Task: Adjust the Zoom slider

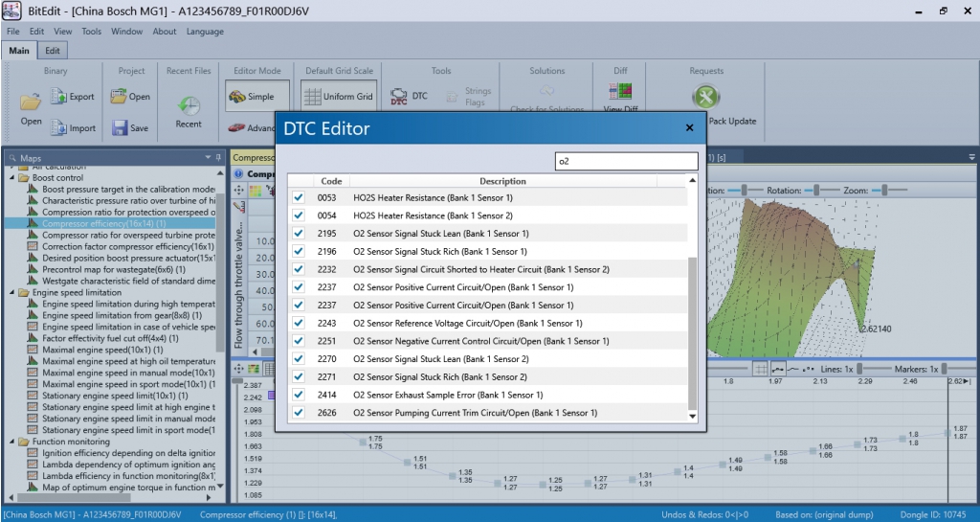Action: pos(883,190)
